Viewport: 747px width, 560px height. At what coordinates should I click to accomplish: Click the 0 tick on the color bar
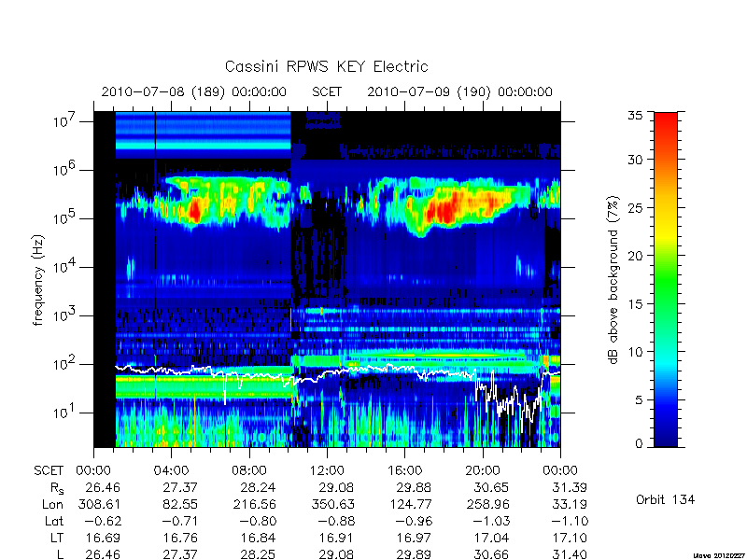[x=640, y=444]
